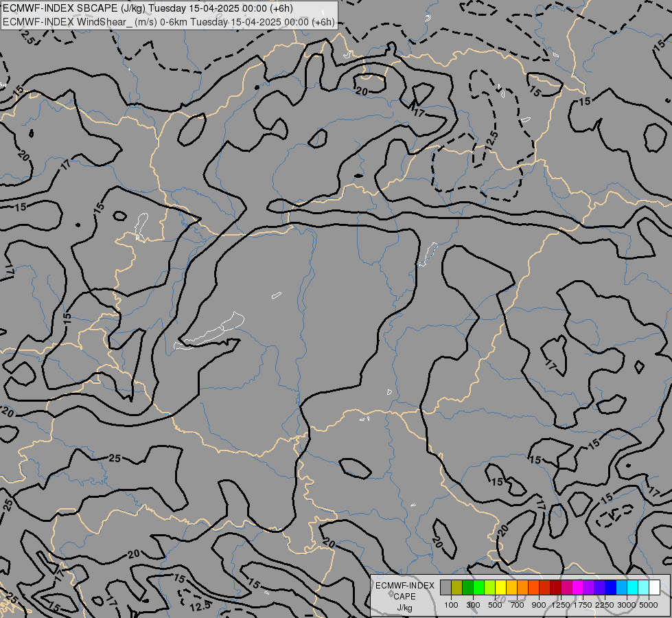This screenshot has height=618, width=672.
Task: Click the 100 legend tick label
Action: [451, 605]
